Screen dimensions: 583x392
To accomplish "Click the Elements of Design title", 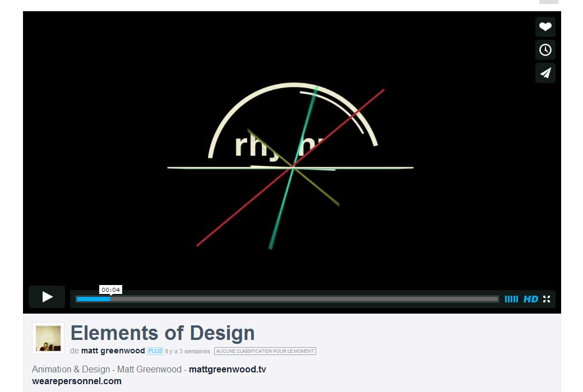I will coord(162,333).
